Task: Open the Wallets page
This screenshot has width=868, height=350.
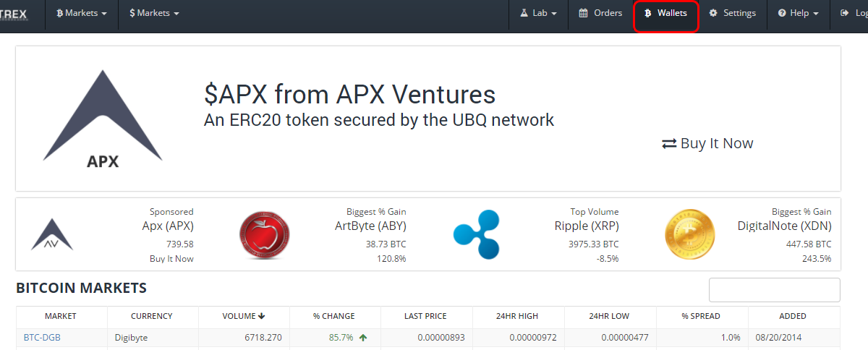Action: click(x=666, y=13)
